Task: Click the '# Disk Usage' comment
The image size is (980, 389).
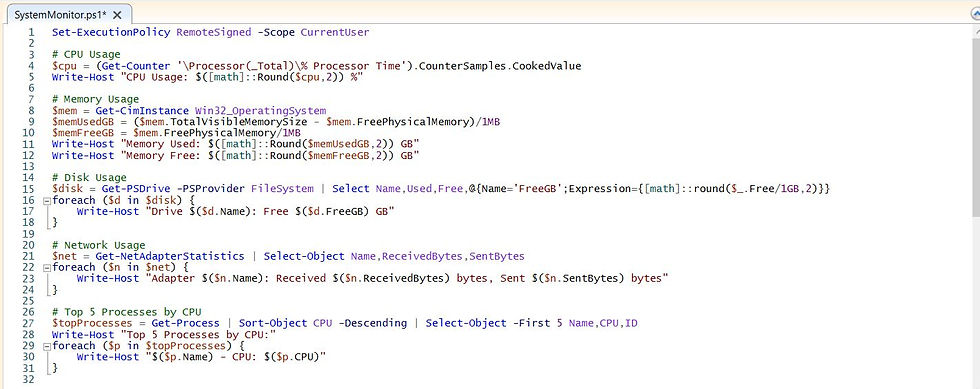Action: [x=89, y=178]
